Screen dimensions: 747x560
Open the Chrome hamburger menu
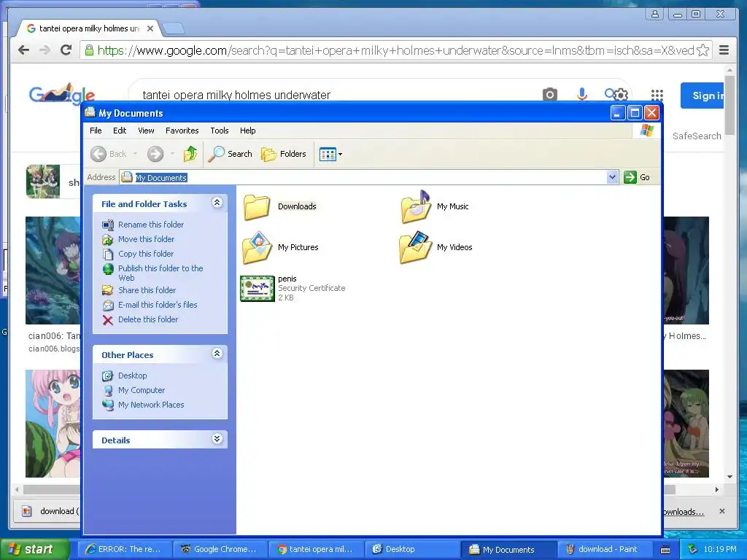click(x=724, y=50)
